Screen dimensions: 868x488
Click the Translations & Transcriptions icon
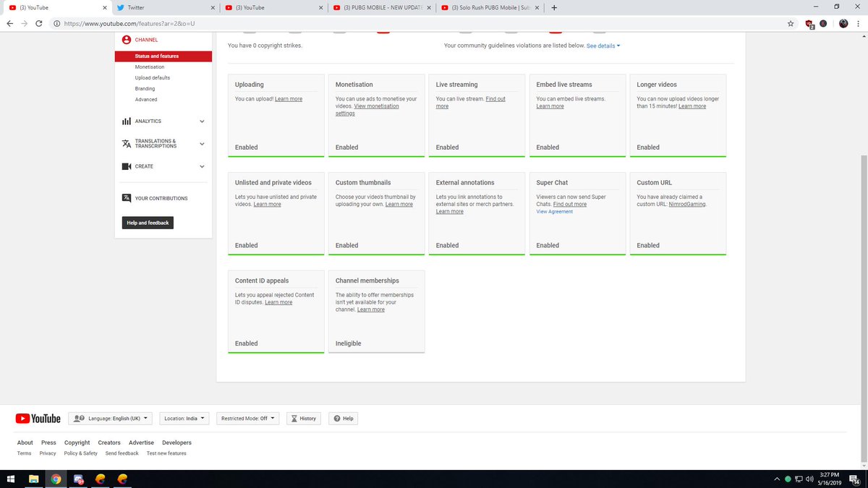point(127,144)
